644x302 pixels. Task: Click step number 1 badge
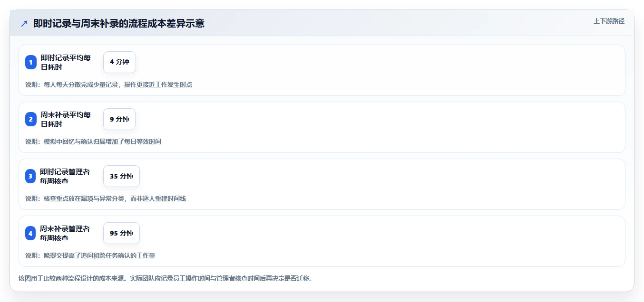[x=31, y=62]
